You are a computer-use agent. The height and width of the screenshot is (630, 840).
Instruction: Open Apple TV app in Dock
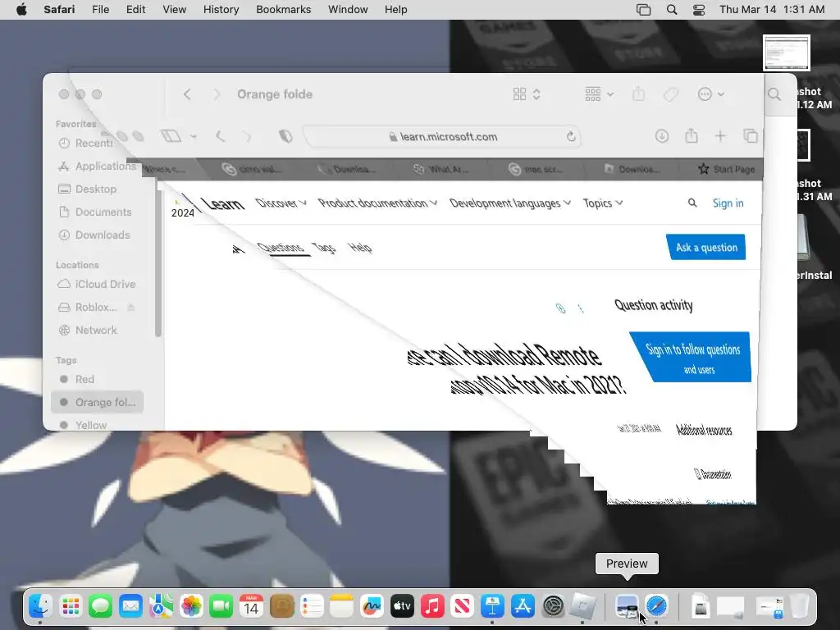tap(402, 606)
